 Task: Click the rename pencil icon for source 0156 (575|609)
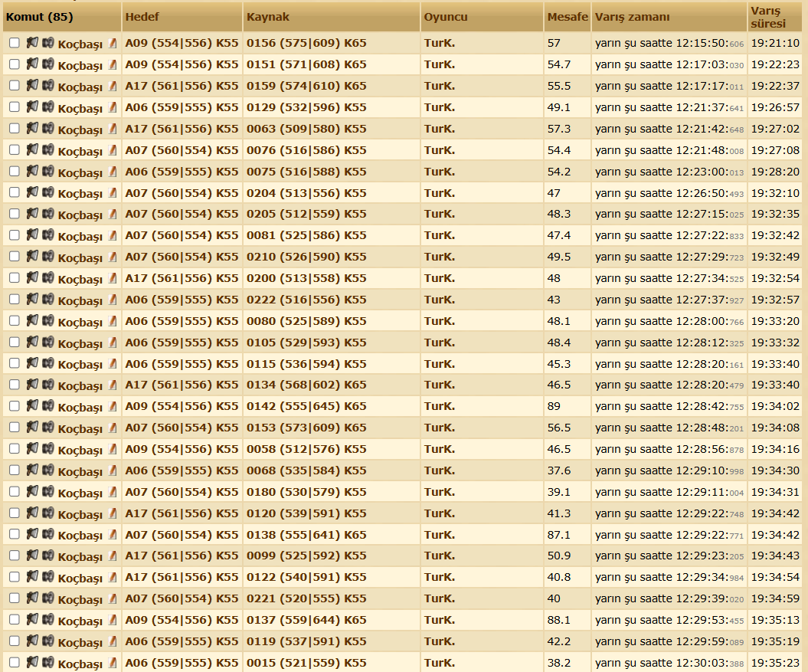point(113,44)
